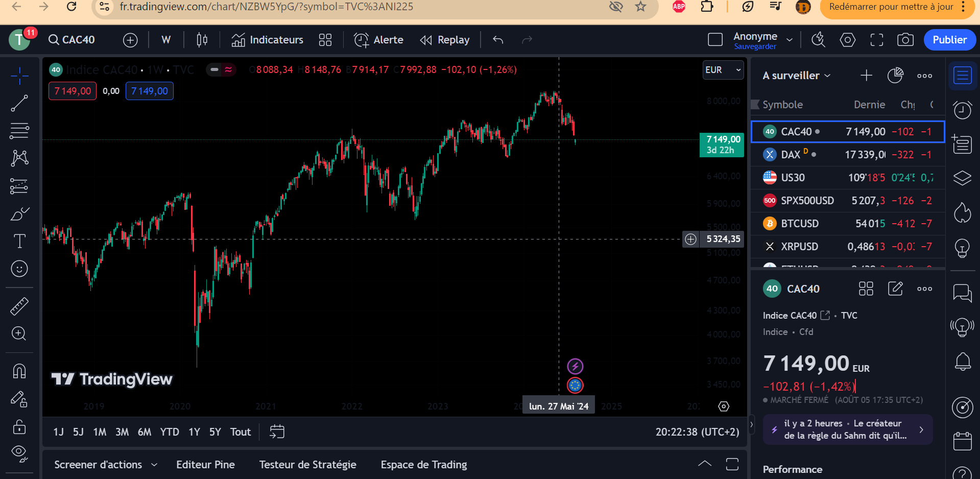Set chart range to YTD
This screenshot has width=980, height=479.
pos(170,432)
